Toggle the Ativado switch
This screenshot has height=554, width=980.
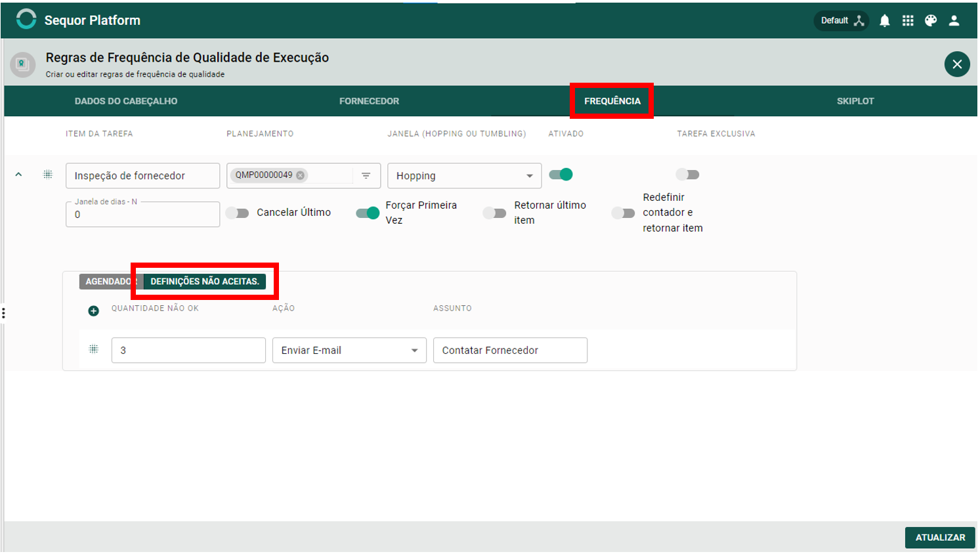pos(561,175)
